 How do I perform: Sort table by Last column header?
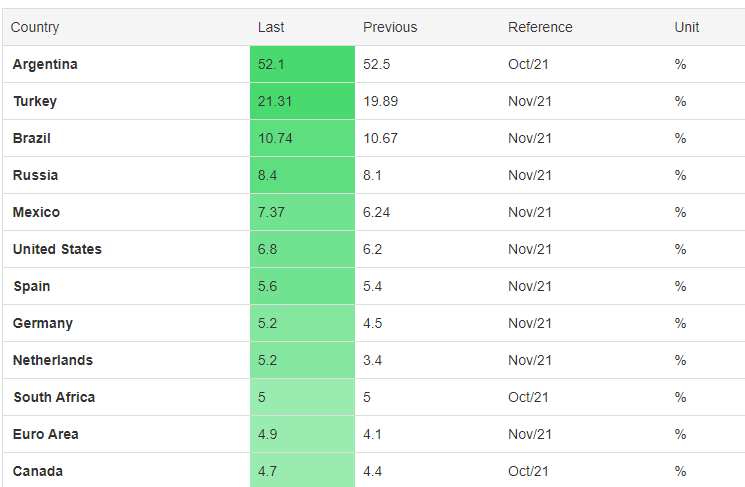pyautogui.click(x=271, y=27)
